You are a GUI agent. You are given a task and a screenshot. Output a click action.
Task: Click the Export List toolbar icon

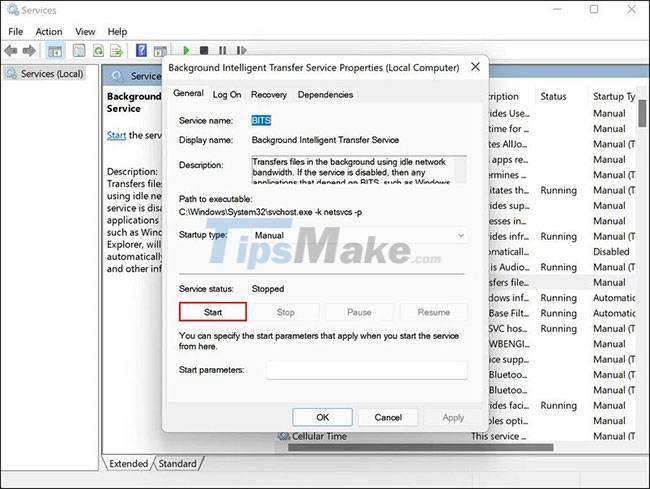(117, 51)
